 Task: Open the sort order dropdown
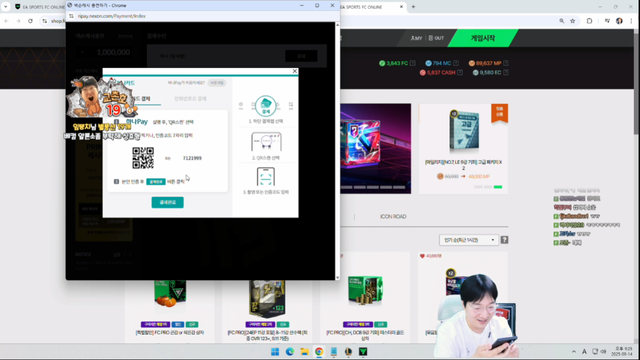tap(469, 240)
